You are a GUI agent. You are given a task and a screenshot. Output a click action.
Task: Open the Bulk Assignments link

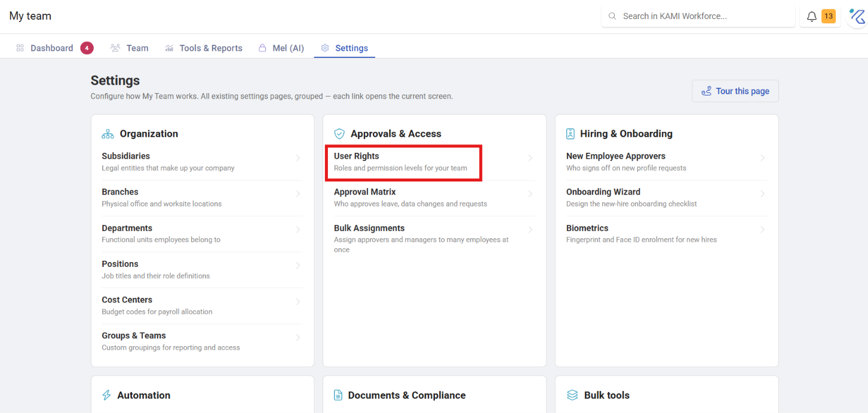pos(434,238)
